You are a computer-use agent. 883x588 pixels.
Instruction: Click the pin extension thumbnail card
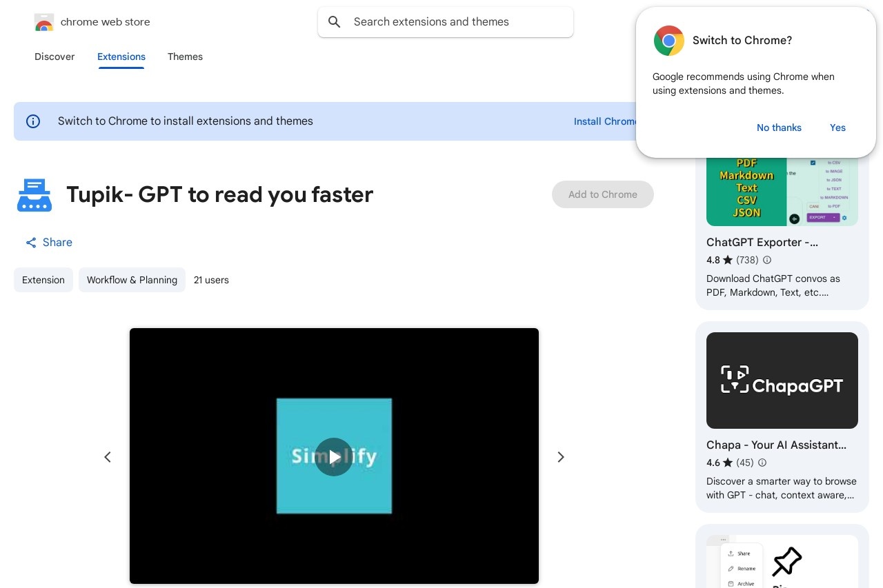coord(782,561)
